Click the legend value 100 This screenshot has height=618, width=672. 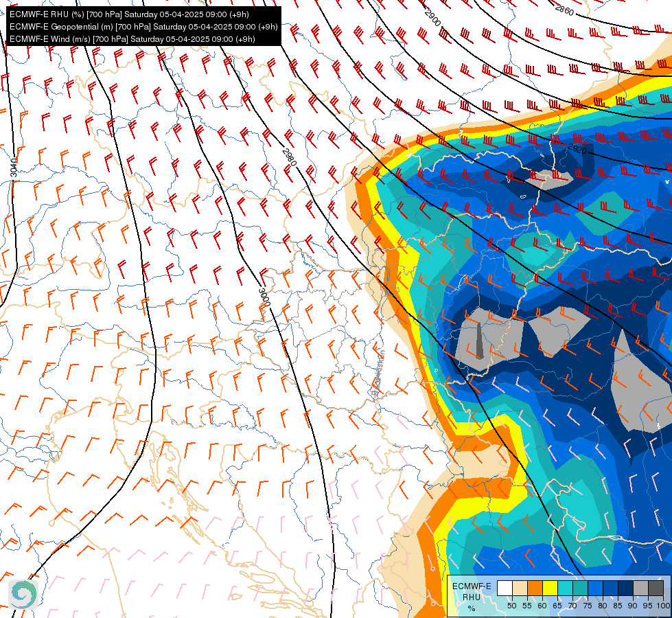point(663,606)
